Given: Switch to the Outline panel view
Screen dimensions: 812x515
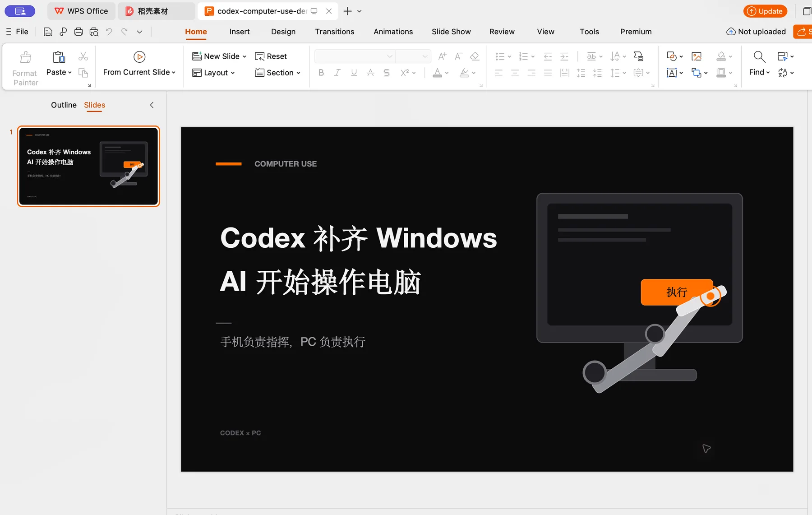Looking at the screenshot, I should [x=64, y=105].
